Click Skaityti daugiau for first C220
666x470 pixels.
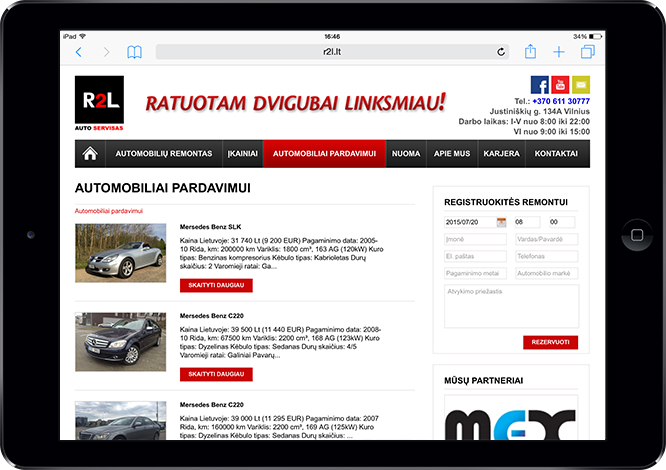point(216,374)
